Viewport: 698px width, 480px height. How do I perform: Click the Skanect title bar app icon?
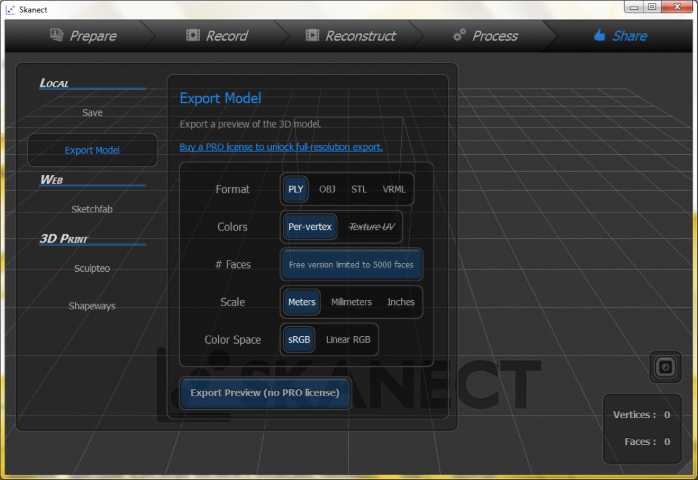click(x=11, y=9)
